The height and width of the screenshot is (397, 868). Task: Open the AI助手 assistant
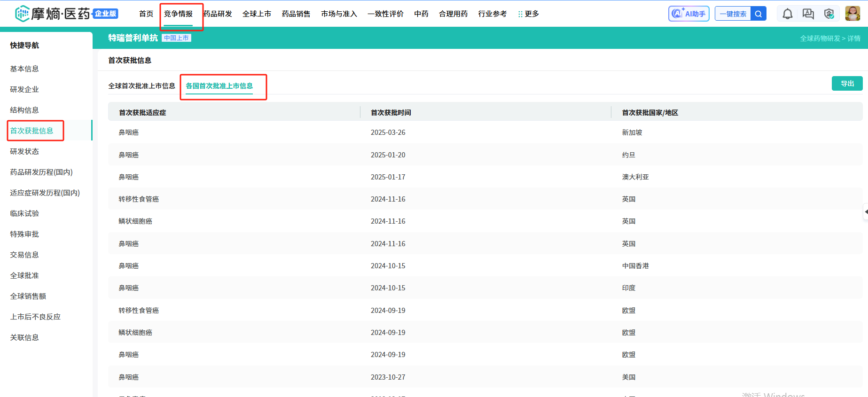point(688,14)
